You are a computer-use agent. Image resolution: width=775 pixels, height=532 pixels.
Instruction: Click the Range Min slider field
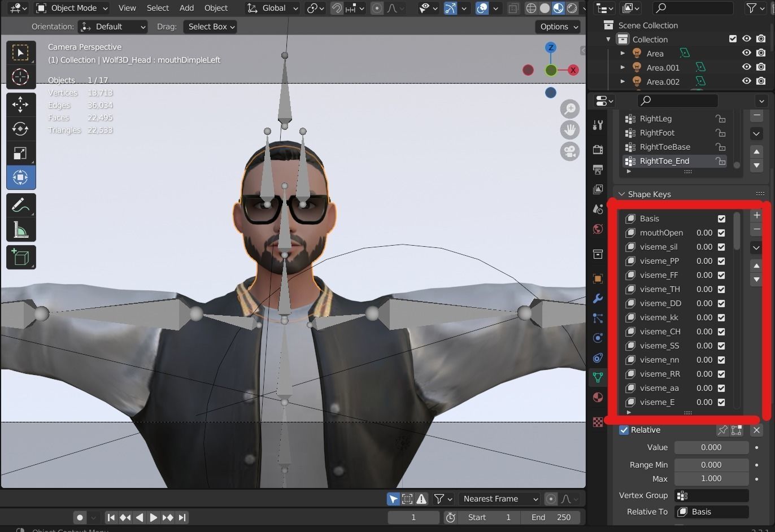711,465
